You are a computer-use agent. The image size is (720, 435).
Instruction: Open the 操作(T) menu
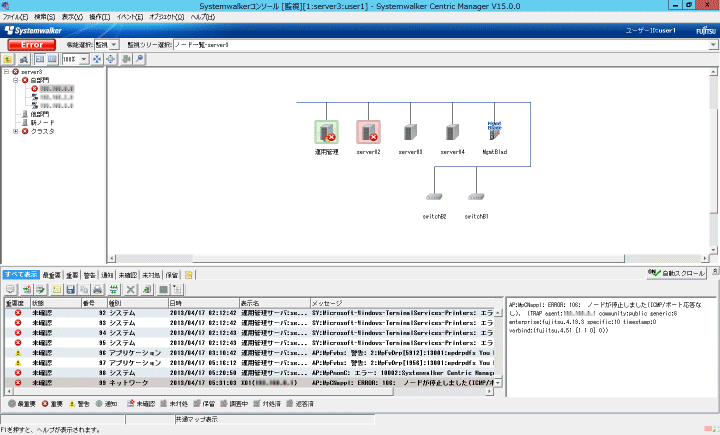pyautogui.click(x=99, y=17)
